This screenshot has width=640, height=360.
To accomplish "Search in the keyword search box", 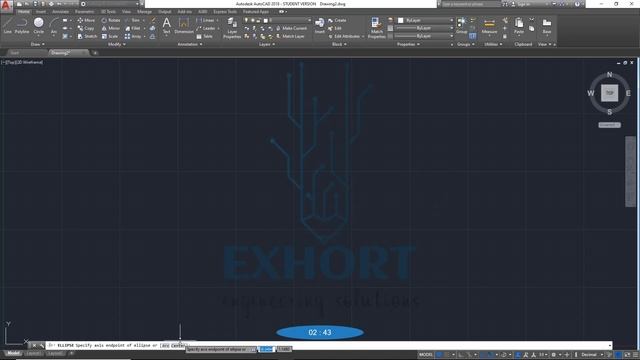I will [470, 4].
